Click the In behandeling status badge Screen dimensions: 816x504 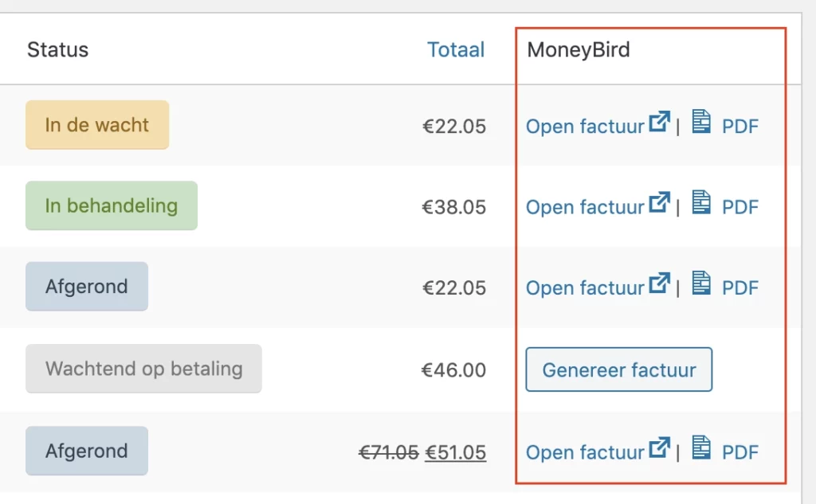click(111, 205)
